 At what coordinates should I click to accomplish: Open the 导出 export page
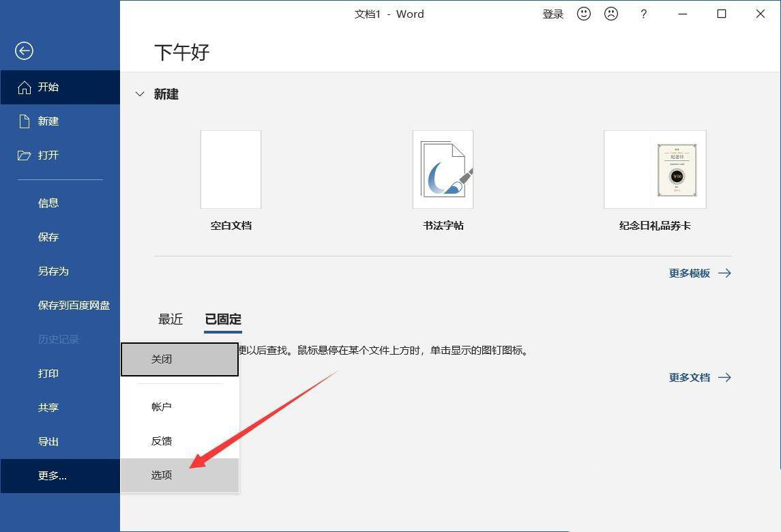tap(48, 441)
